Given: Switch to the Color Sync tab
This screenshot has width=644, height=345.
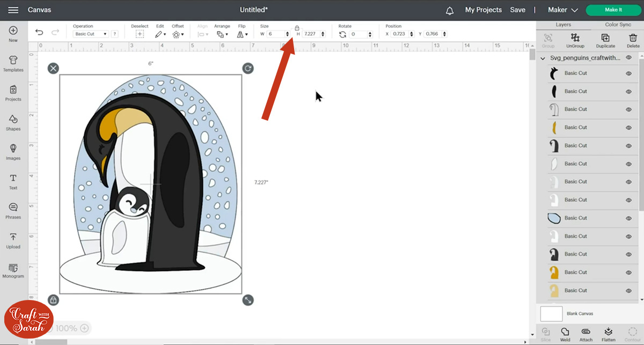Looking at the screenshot, I should (x=618, y=25).
